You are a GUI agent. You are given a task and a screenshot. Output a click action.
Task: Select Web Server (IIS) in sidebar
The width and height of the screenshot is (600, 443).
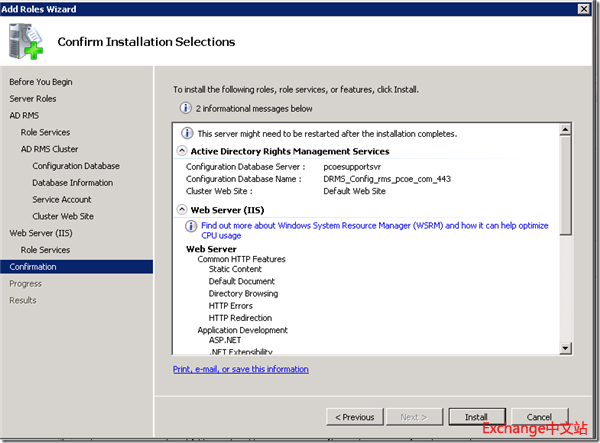click(43, 233)
